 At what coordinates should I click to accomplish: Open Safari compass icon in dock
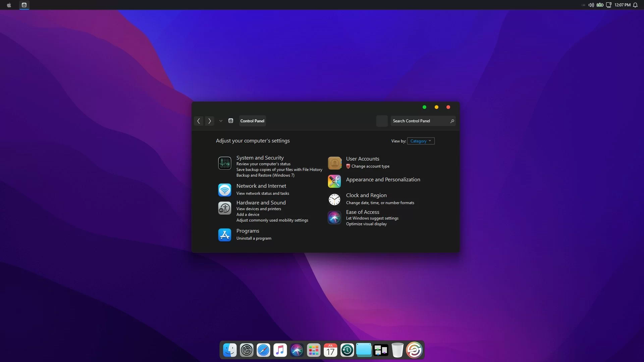pyautogui.click(x=263, y=350)
